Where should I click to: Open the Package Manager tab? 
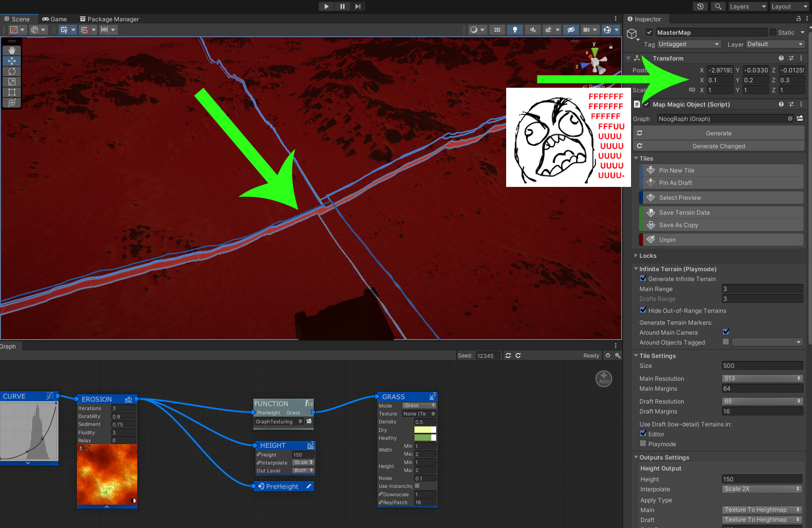[x=109, y=19]
